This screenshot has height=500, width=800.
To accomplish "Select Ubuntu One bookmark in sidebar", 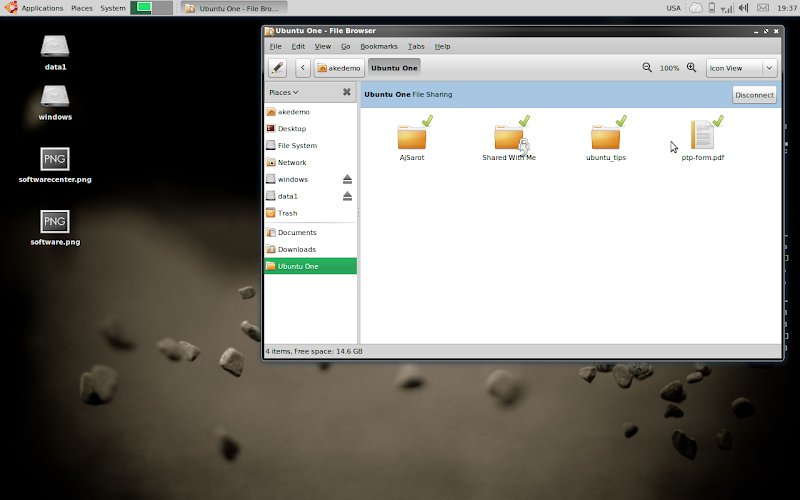I will point(310,266).
